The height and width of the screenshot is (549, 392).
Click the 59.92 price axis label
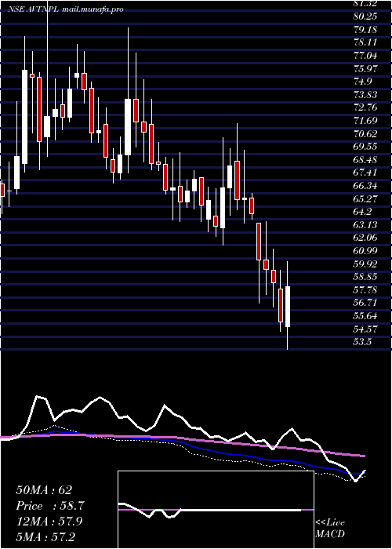pos(365,264)
